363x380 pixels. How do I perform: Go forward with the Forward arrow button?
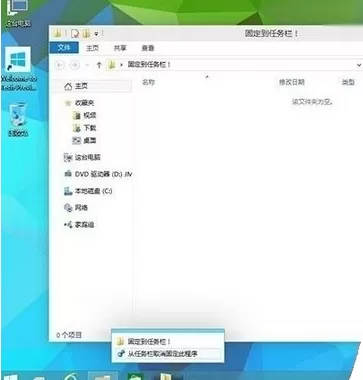75,65
